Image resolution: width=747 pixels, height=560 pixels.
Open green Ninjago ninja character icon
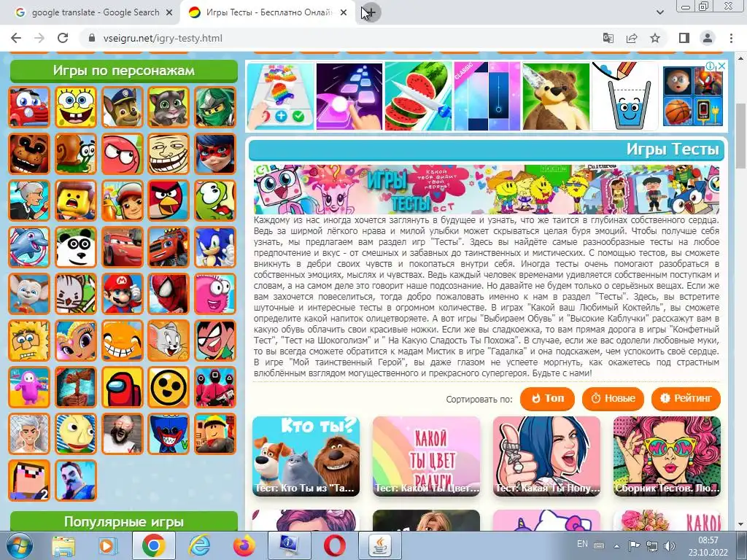215,107
